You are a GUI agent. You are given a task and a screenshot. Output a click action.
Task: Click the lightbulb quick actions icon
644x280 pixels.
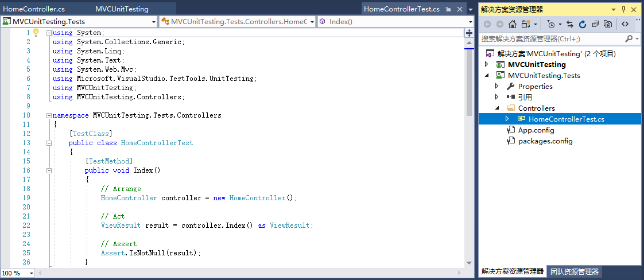[36, 33]
